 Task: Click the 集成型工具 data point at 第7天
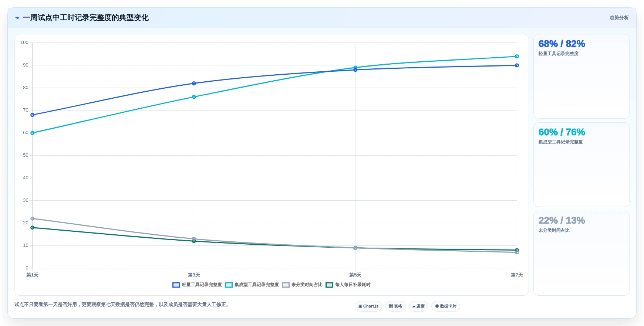517,57
